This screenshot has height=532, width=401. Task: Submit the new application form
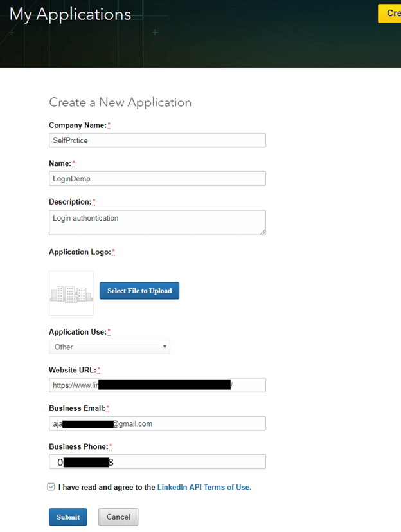click(68, 517)
